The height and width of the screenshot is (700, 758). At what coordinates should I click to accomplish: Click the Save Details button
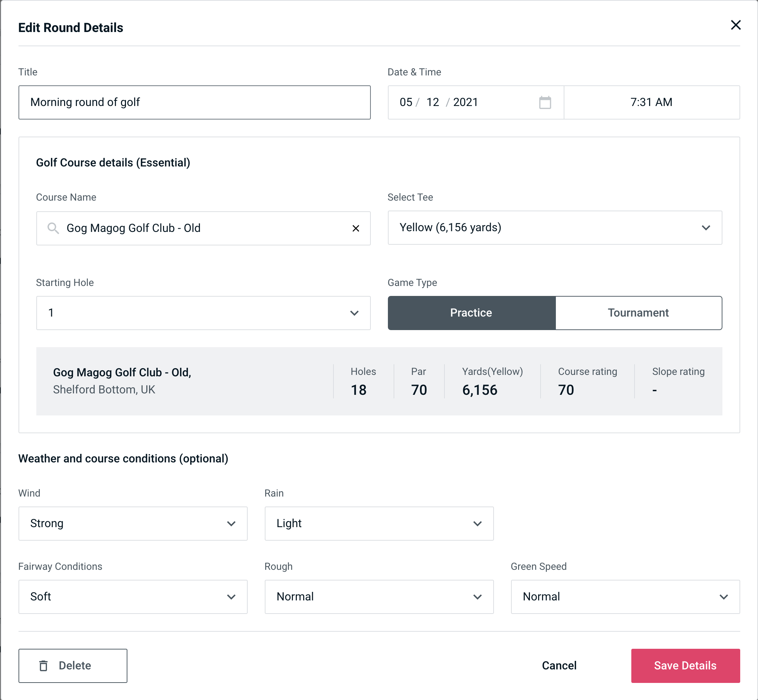click(685, 665)
